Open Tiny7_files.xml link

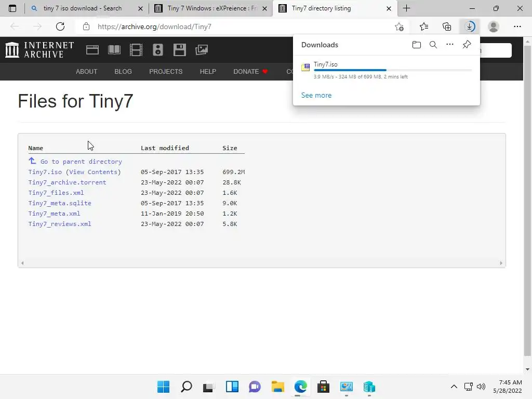(56, 193)
